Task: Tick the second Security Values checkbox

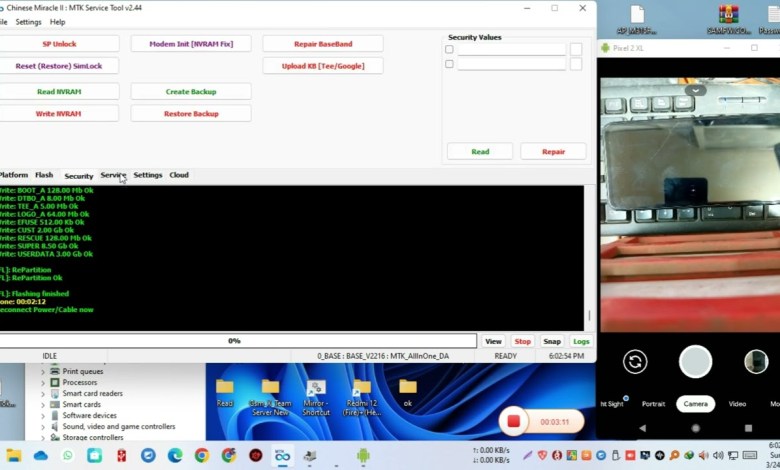Action: coord(449,64)
